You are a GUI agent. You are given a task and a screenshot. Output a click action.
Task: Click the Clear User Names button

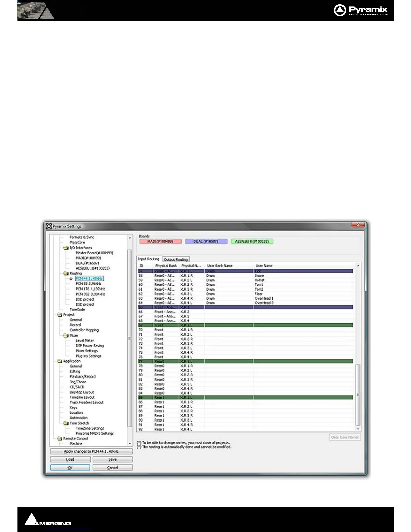pyautogui.click(x=345, y=437)
